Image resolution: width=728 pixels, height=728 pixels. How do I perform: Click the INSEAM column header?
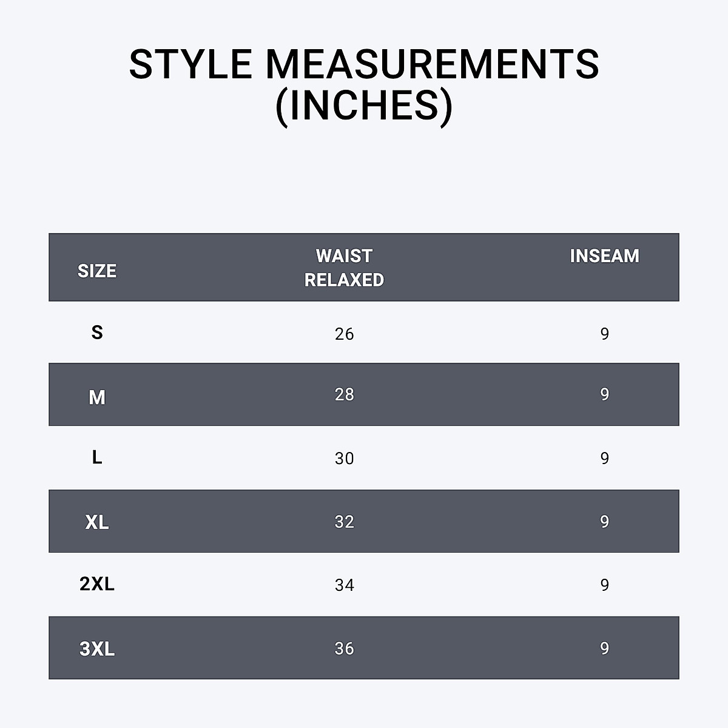click(604, 256)
